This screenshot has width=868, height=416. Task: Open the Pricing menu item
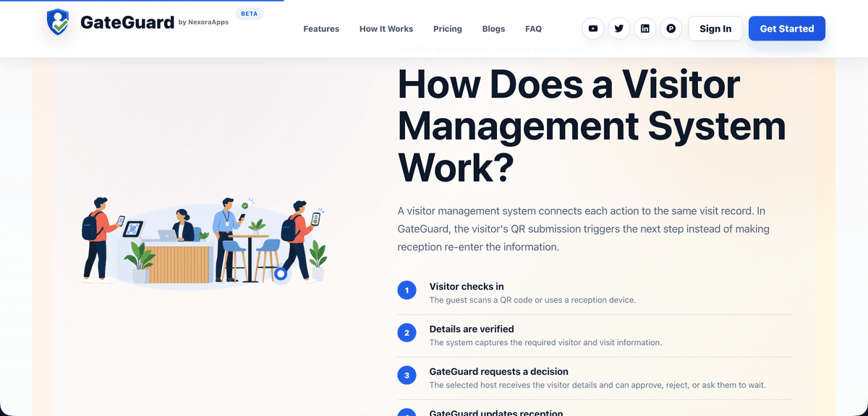click(x=448, y=29)
